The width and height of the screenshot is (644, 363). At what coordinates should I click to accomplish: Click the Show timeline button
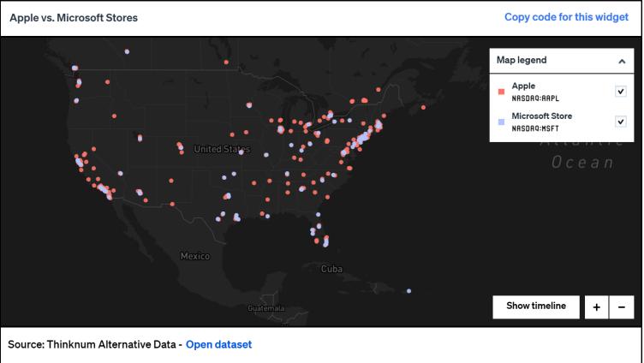click(536, 306)
